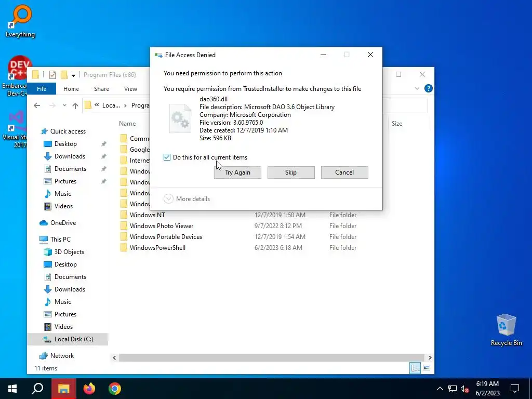Click the muted volume tray icon

(465, 389)
